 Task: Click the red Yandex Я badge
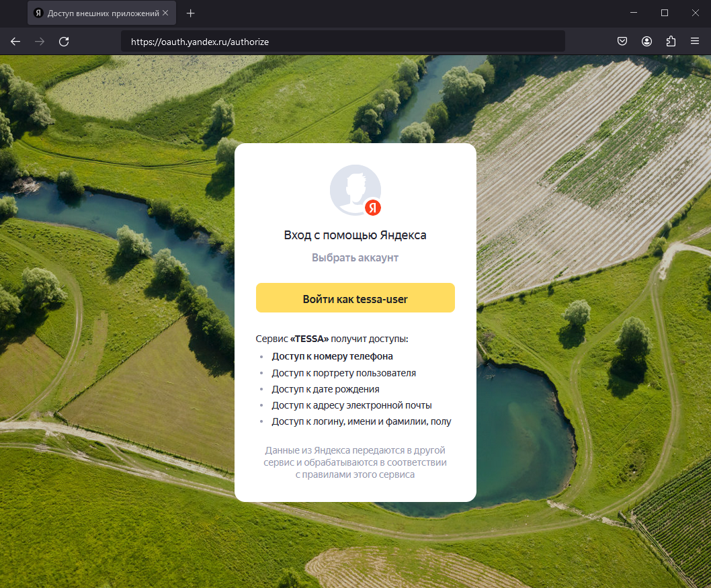pos(373,208)
